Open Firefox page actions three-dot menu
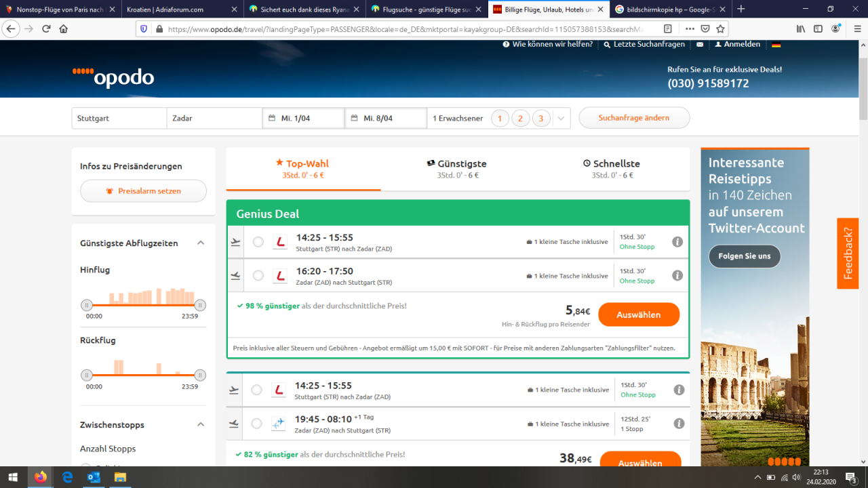Viewport: 868px width, 488px height. point(690,29)
